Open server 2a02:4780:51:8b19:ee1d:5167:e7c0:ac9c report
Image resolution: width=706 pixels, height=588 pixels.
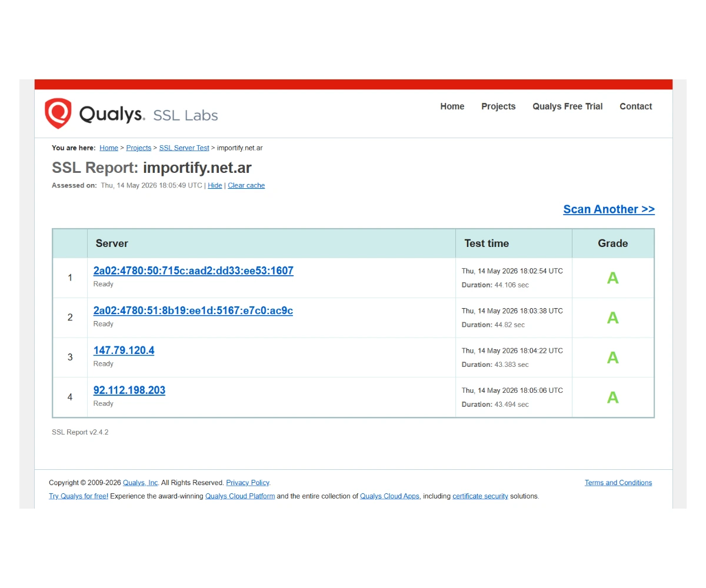click(193, 310)
